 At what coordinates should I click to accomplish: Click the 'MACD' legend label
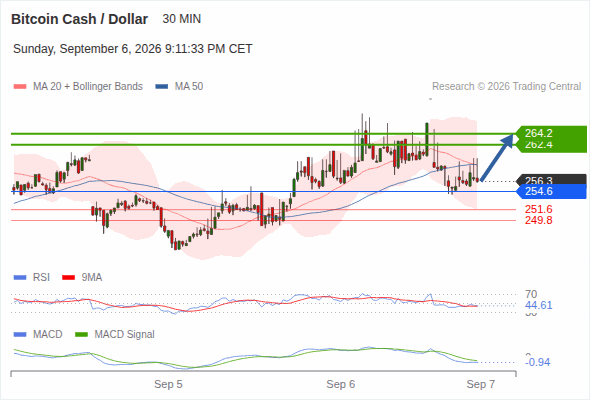click(48, 335)
